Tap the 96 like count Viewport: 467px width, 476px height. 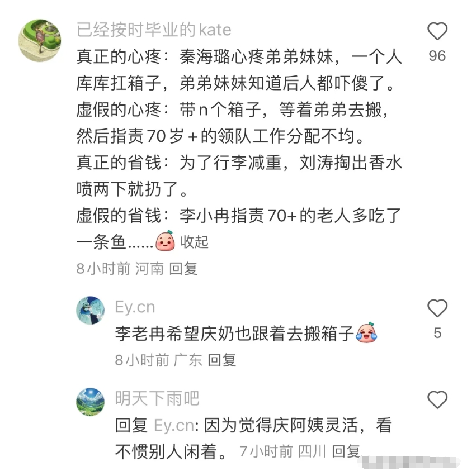pyautogui.click(x=437, y=56)
